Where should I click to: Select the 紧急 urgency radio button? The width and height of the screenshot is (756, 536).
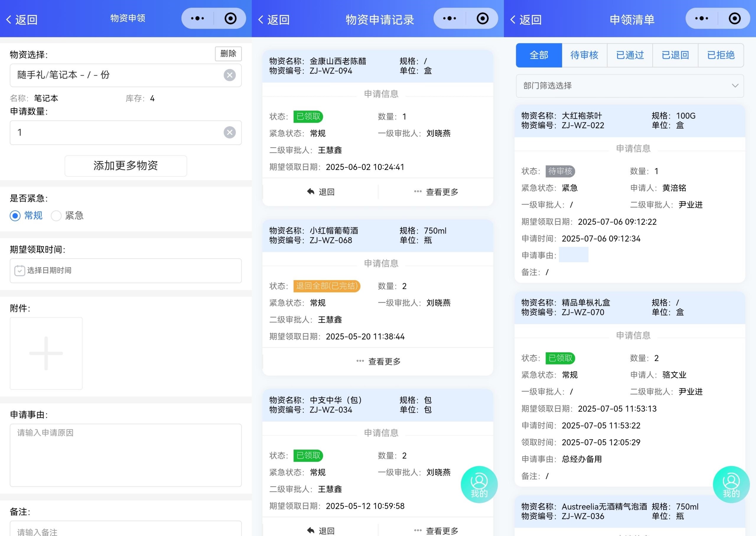pyautogui.click(x=56, y=216)
